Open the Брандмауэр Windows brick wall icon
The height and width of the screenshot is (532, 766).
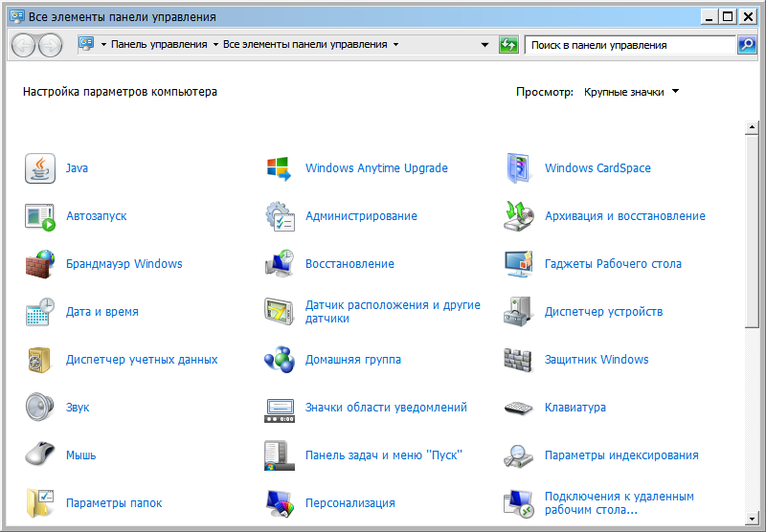pos(40,264)
